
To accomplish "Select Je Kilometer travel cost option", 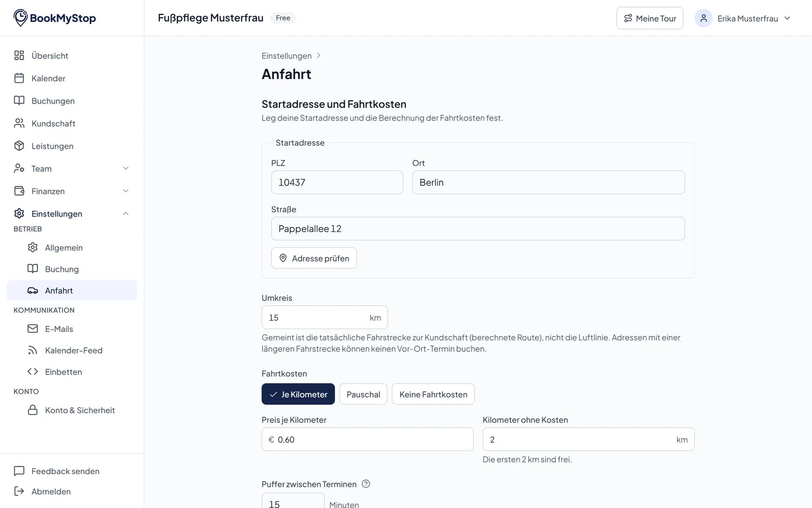I will [298, 394].
